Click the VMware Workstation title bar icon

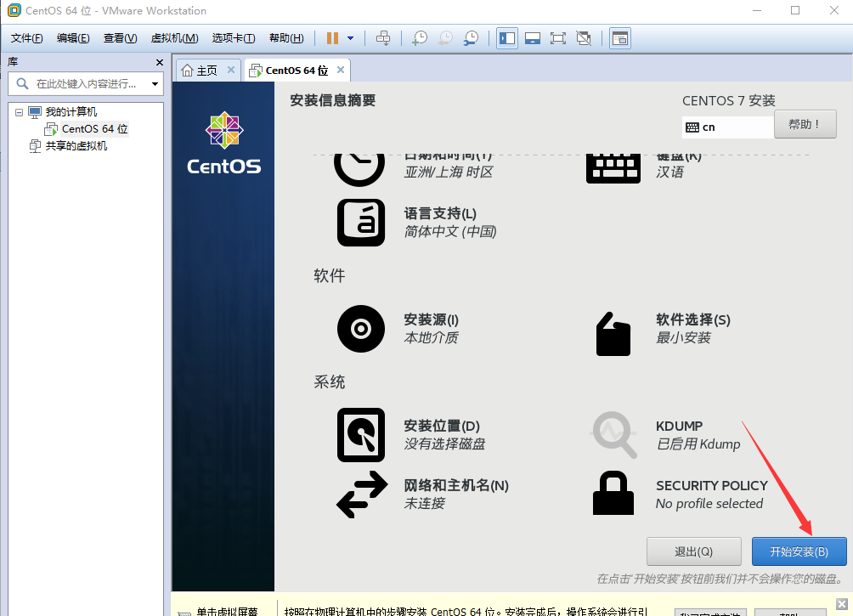[14, 10]
